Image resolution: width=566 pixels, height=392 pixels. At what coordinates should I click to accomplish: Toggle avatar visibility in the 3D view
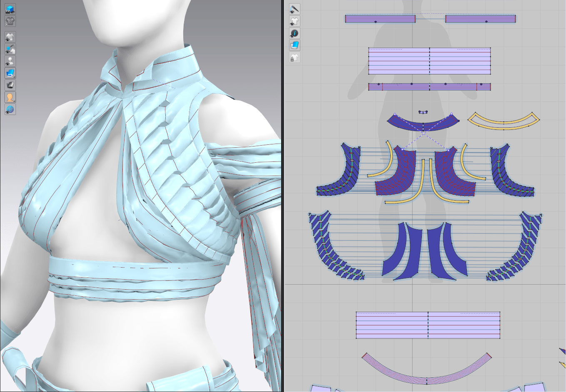tap(10, 61)
